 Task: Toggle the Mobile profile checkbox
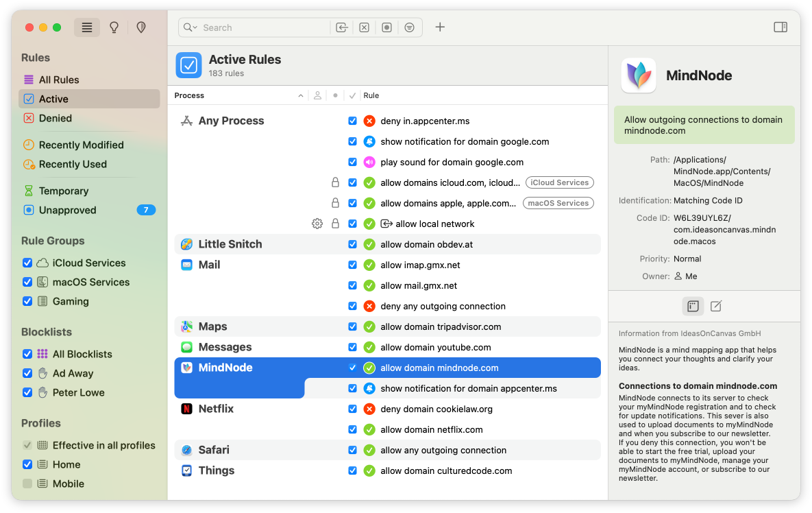[27, 484]
